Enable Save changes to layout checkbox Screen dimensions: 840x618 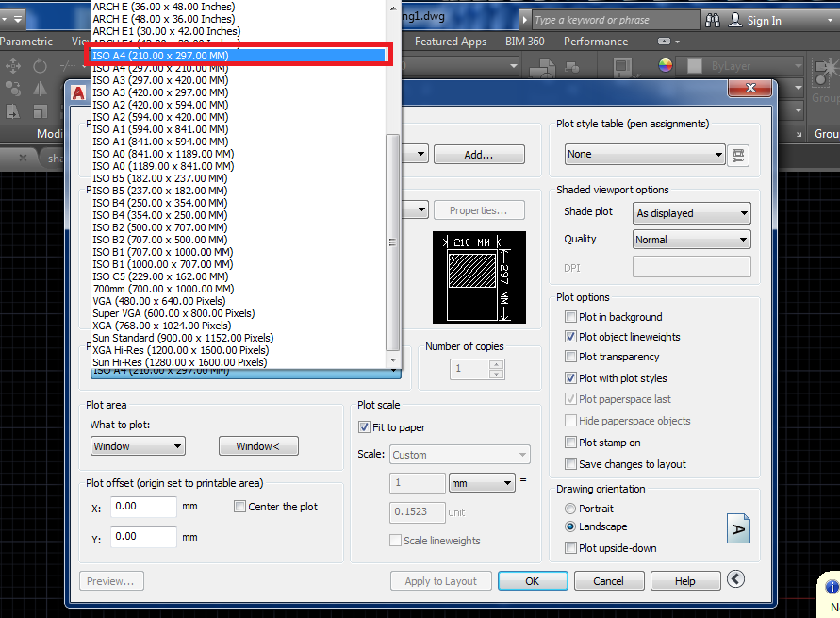[570, 464]
